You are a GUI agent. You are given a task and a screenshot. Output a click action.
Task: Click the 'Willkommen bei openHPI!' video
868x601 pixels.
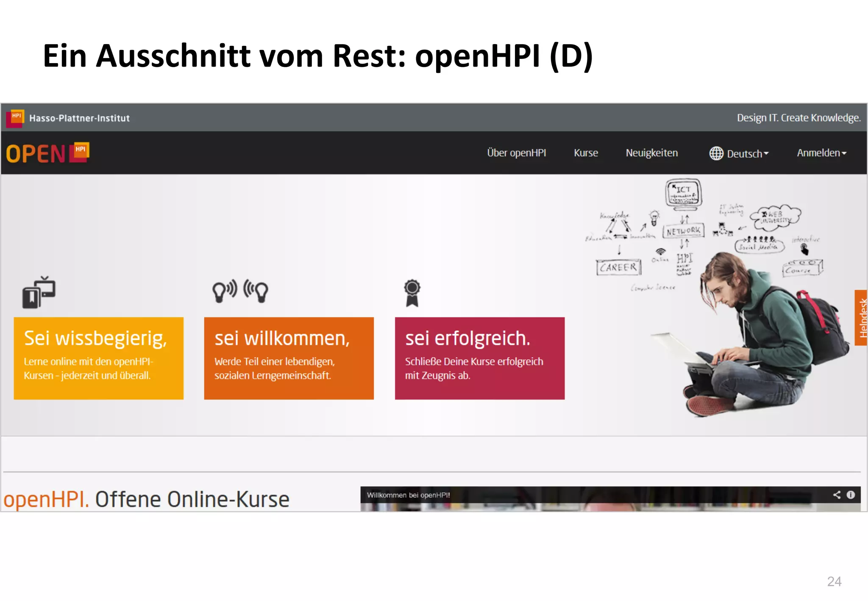click(610, 499)
